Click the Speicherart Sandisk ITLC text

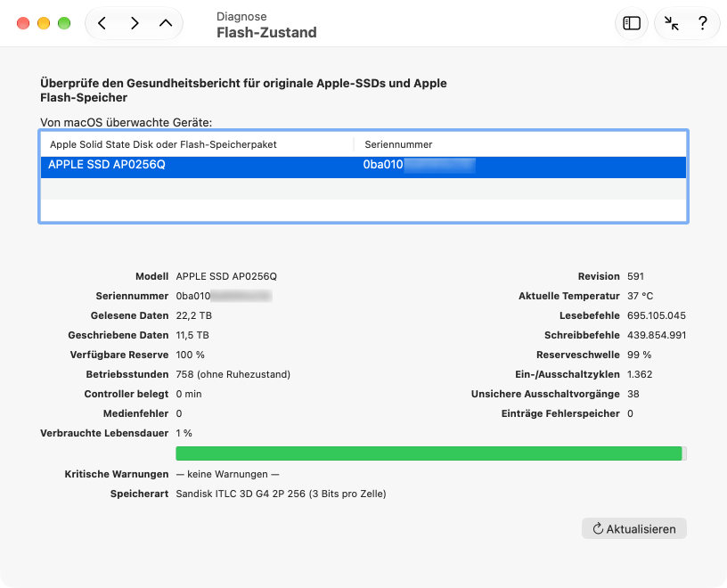[281, 494]
